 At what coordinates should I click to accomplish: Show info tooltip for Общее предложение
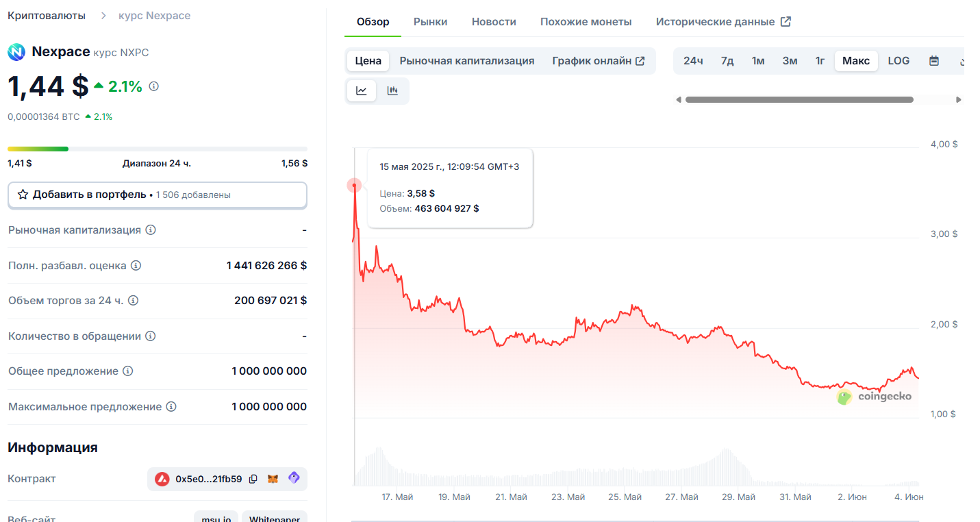[128, 371]
